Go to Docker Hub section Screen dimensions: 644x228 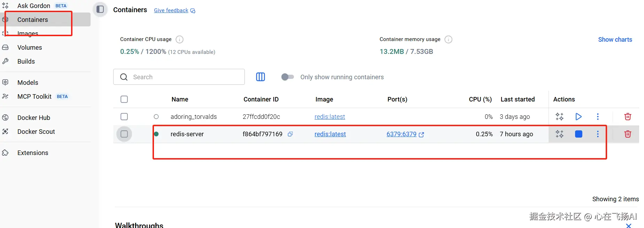tap(34, 118)
